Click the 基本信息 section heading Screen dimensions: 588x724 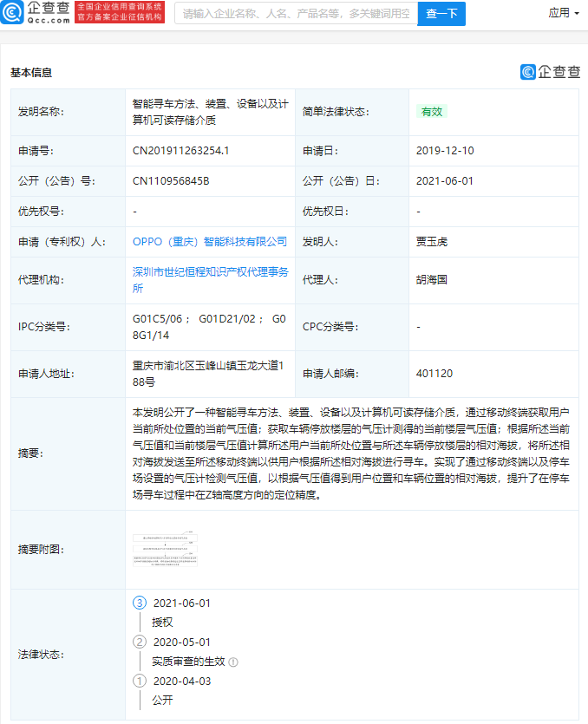point(31,73)
